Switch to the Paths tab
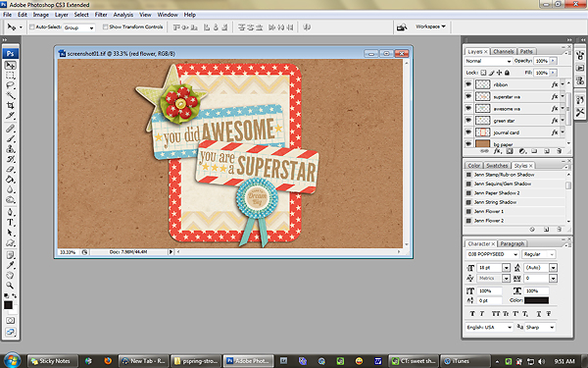The width and height of the screenshot is (588, 368). [526, 51]
